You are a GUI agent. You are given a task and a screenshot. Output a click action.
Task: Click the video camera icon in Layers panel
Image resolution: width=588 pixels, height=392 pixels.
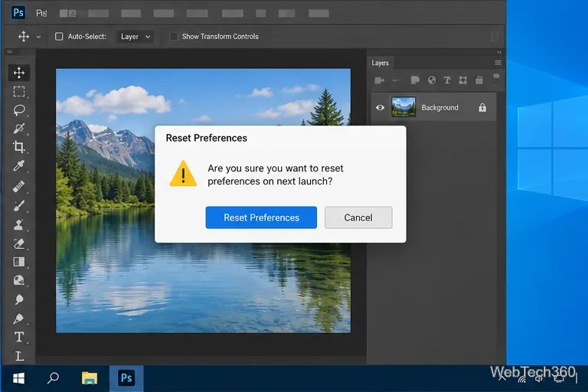(380, 80)
